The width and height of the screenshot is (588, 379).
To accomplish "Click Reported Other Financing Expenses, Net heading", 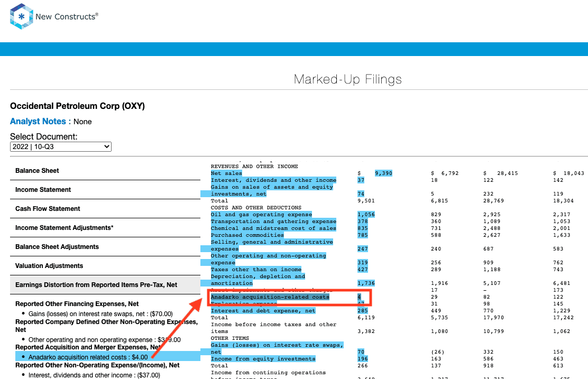I will 77,303.
